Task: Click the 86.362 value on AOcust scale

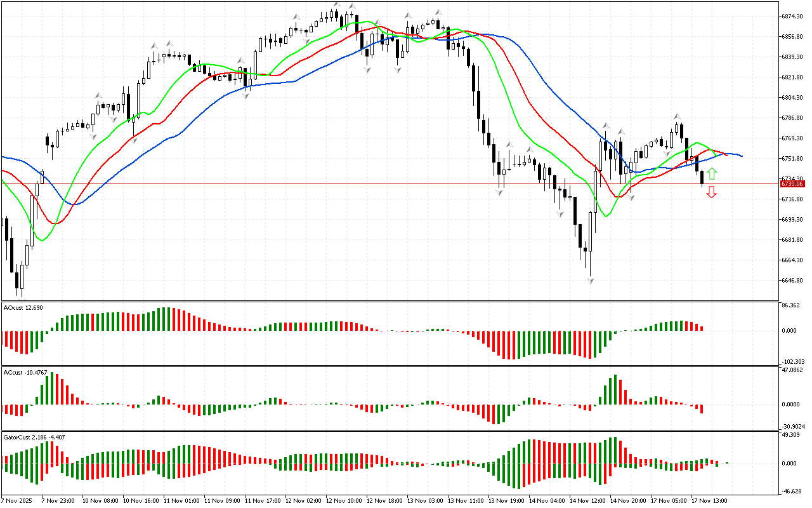Action: [x=792, y=305]
